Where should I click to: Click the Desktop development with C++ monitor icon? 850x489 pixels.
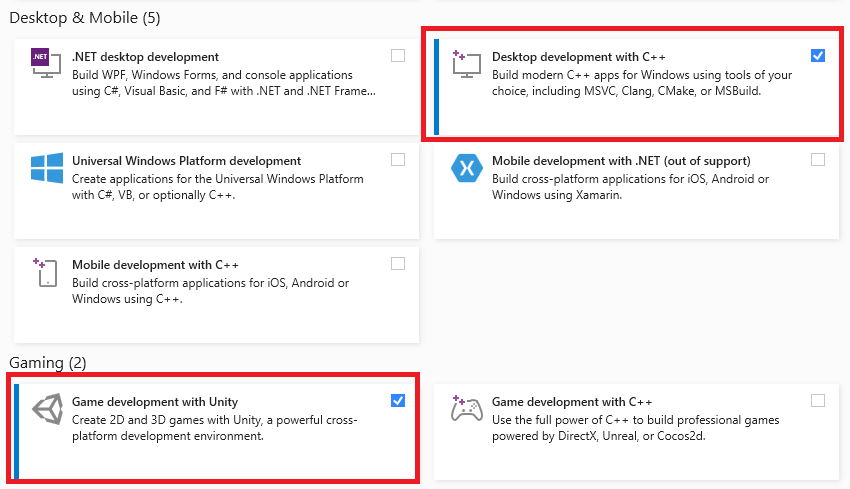466,63
